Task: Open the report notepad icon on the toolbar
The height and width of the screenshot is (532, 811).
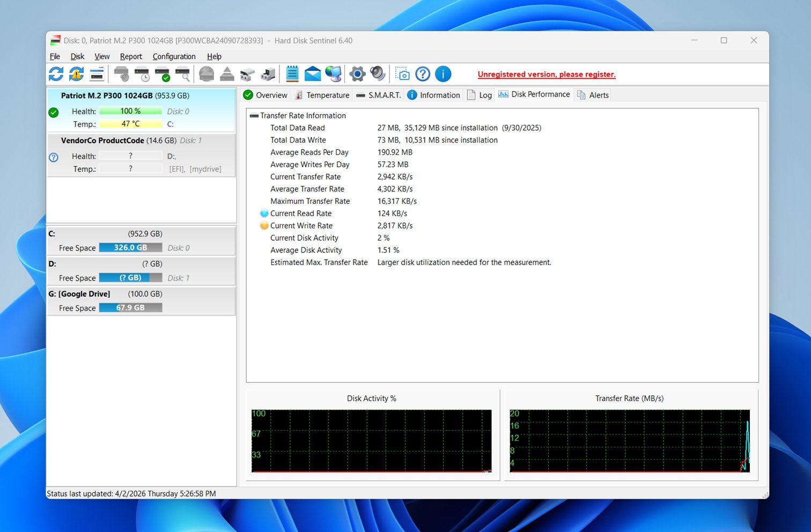Action: click(291, 74)
